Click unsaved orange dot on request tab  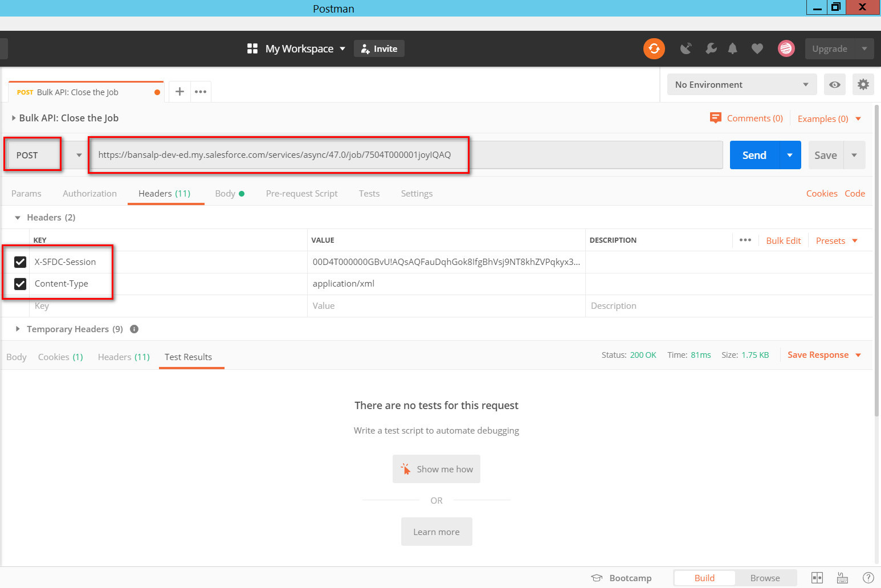coord(157,92)
